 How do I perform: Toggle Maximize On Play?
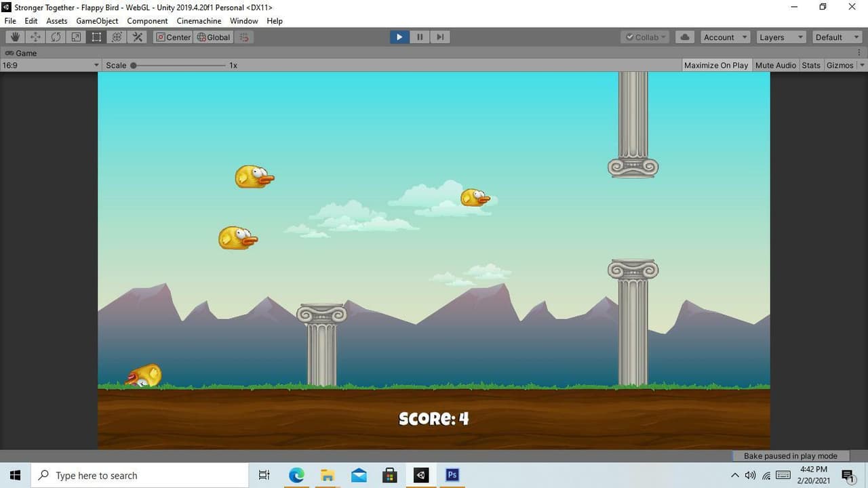pos(716,65)
